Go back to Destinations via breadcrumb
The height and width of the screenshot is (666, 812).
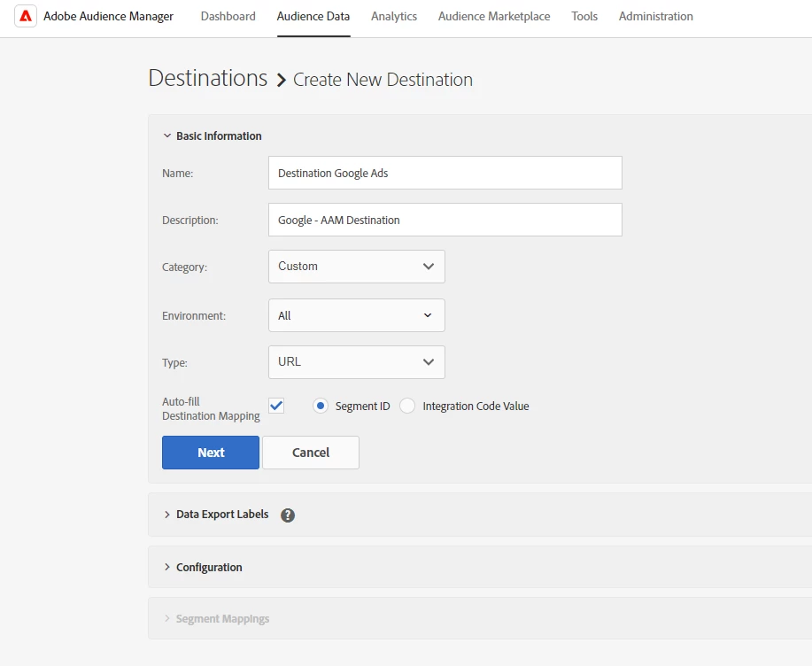208,78
